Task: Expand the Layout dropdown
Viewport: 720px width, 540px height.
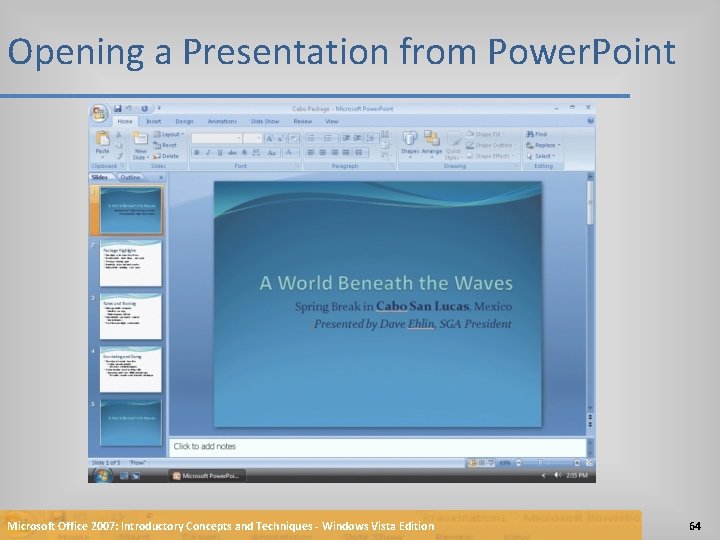Action: [x=169, y=134]
